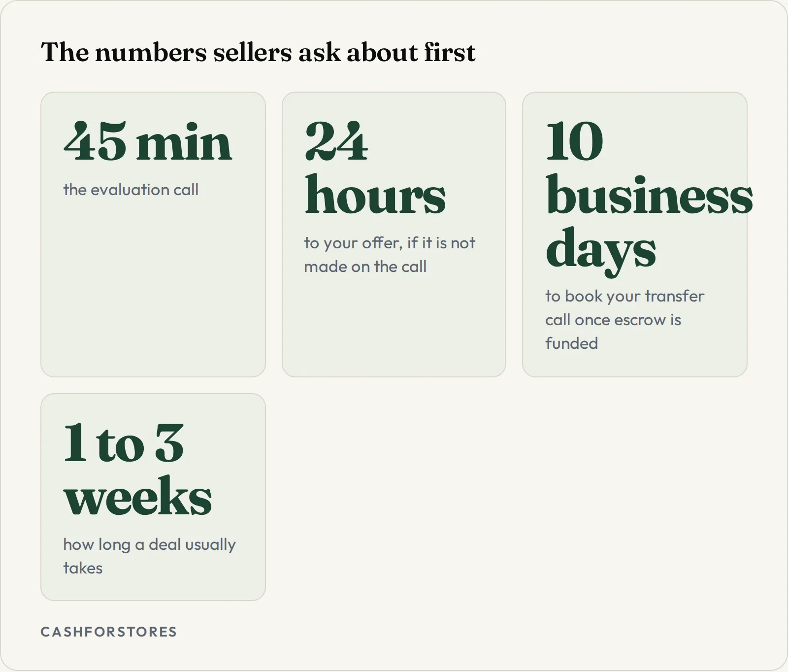Select the "45 min" statistic
Screen dimensions: 788x672
pyautogui.click(x=148, y=142)
